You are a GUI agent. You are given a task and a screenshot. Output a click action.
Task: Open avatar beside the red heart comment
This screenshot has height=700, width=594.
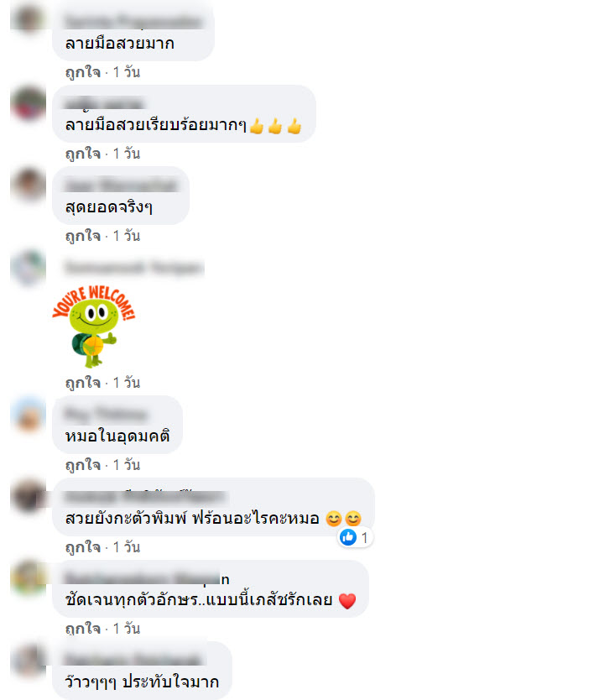coord(29,577)
